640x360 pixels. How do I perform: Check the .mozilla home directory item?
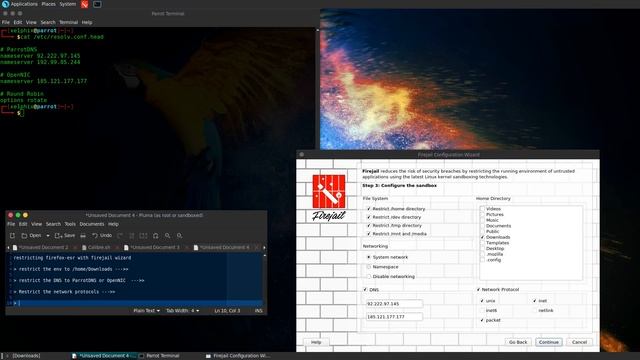click(482, 254)
